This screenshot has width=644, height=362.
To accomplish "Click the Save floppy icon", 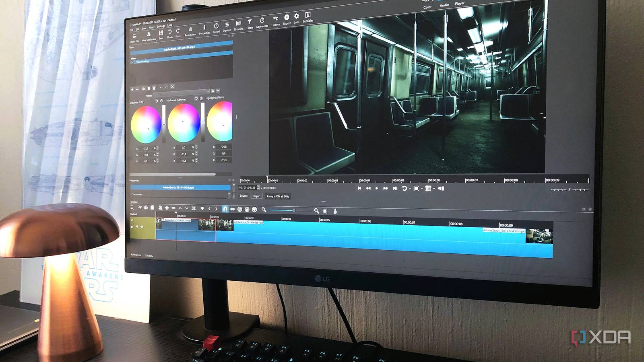I will click(x=161, y=34).
